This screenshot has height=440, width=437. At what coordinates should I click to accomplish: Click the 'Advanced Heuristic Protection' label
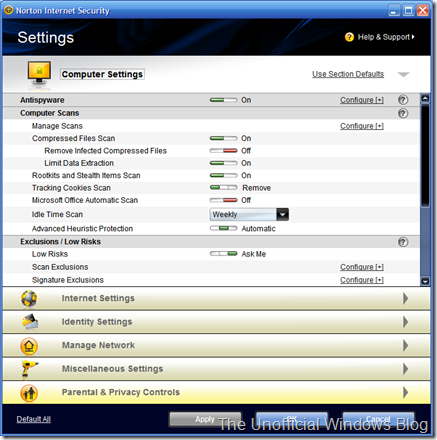(82, 229)
